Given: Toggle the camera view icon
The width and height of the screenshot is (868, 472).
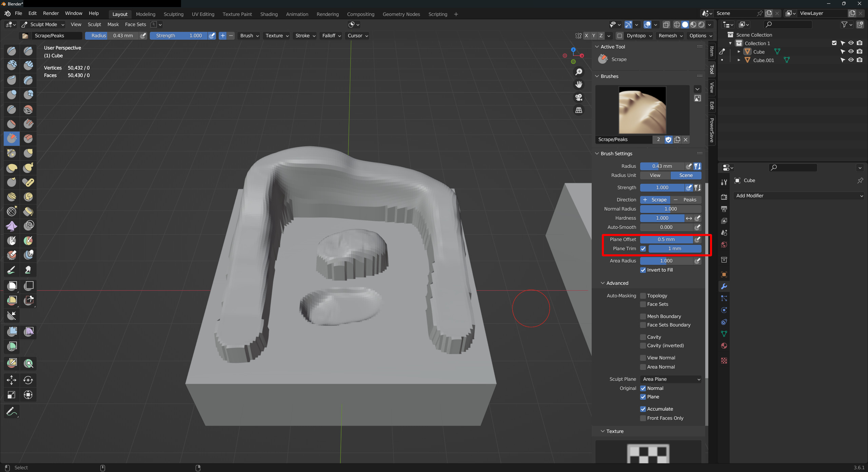Looking at the screenshot, I should pyautogui.click(x=579, y=98).
